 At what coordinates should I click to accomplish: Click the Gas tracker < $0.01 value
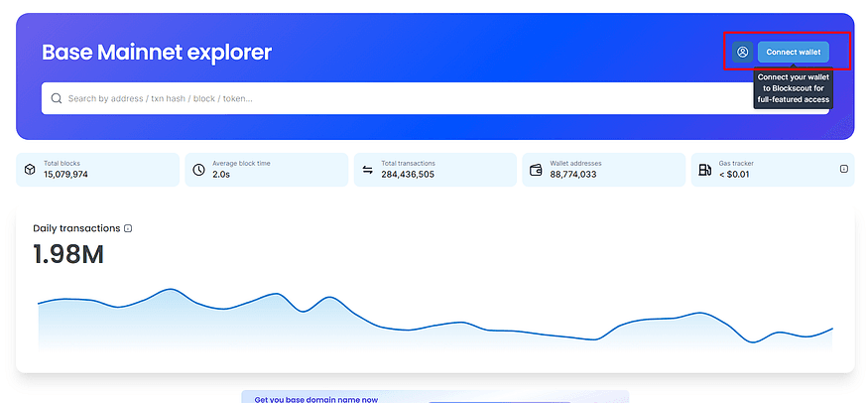pos(735,175)
